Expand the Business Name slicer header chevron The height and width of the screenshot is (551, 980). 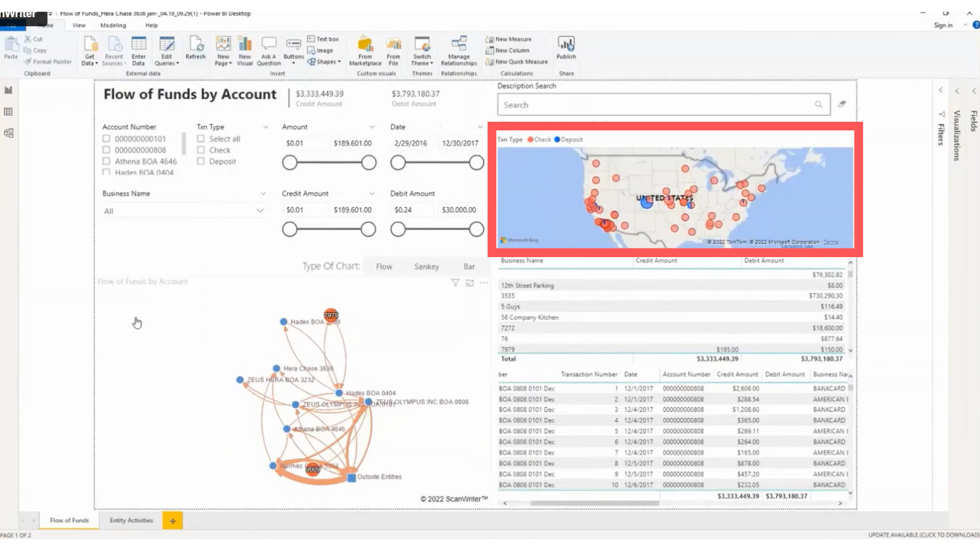click(263, 193)
